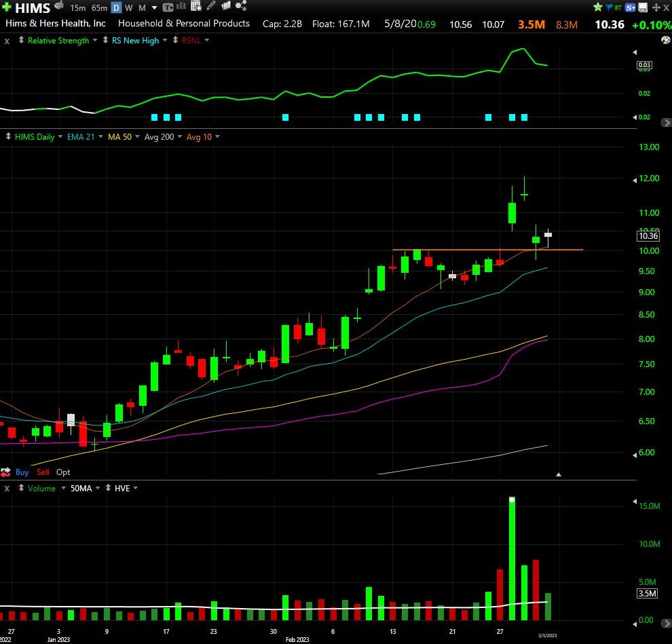This screenshot has width=672, height=644.
Task: Expand the RSNL indicator menu
Action: coord(207,40)
